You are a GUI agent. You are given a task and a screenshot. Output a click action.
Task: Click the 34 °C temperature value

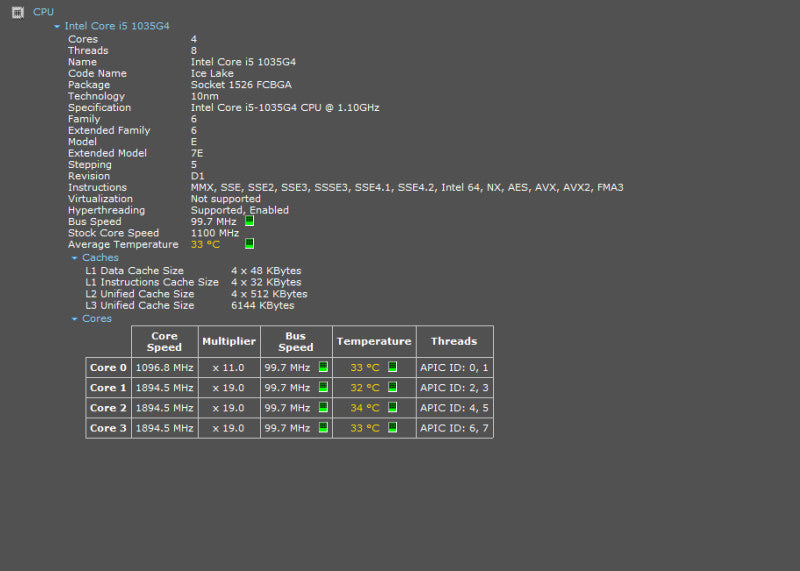coord(365,408)
